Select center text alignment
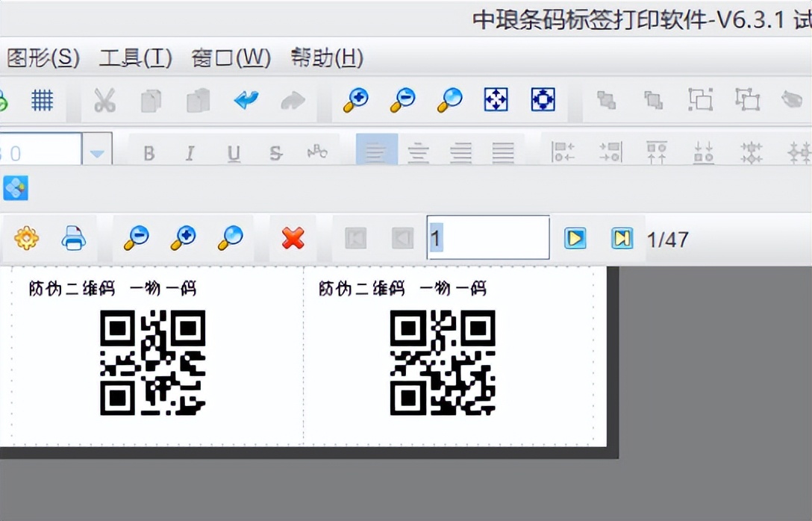Viewport: 812px width, 521px height. [x=419, y=152]
